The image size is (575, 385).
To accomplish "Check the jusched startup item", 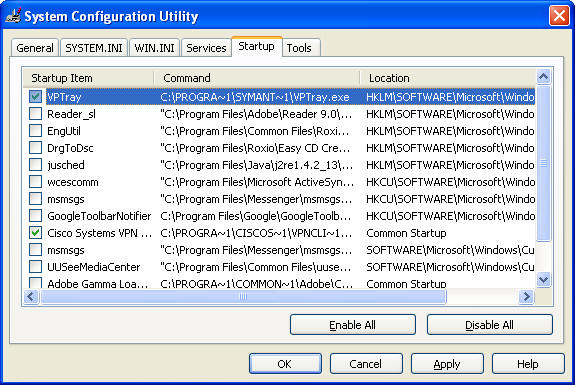I will [35, 165].
